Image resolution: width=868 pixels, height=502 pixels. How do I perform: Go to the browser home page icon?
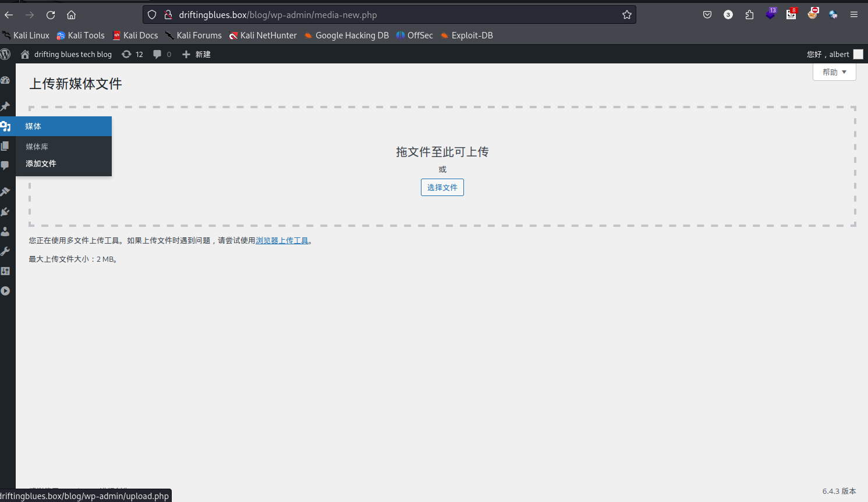(x=71, y=15)
